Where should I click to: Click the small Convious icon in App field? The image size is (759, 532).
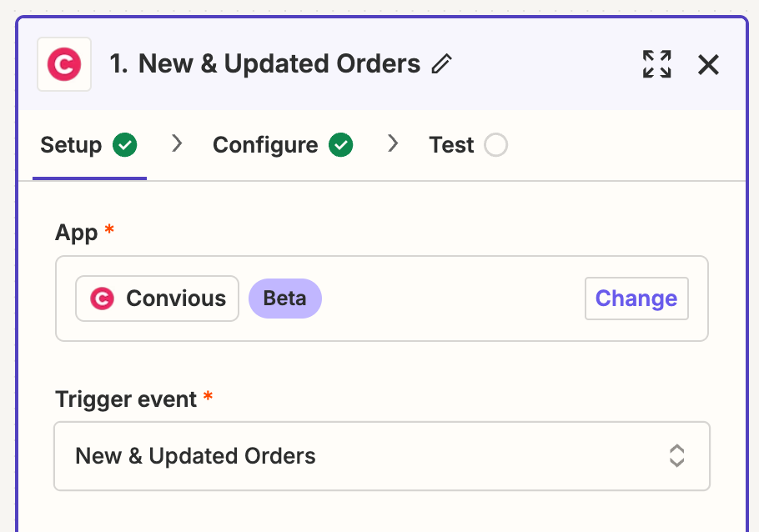click(102, 299)
